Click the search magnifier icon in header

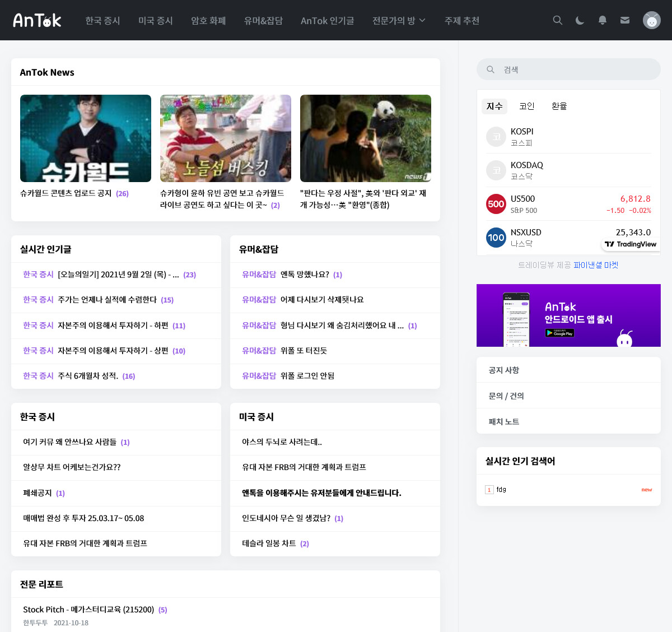(x=558, y=20)
